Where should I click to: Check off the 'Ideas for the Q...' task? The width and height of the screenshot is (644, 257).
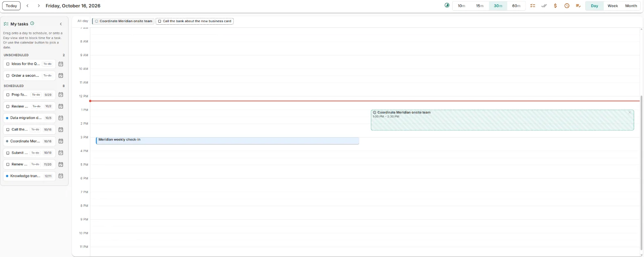click(x=8, y=64)
